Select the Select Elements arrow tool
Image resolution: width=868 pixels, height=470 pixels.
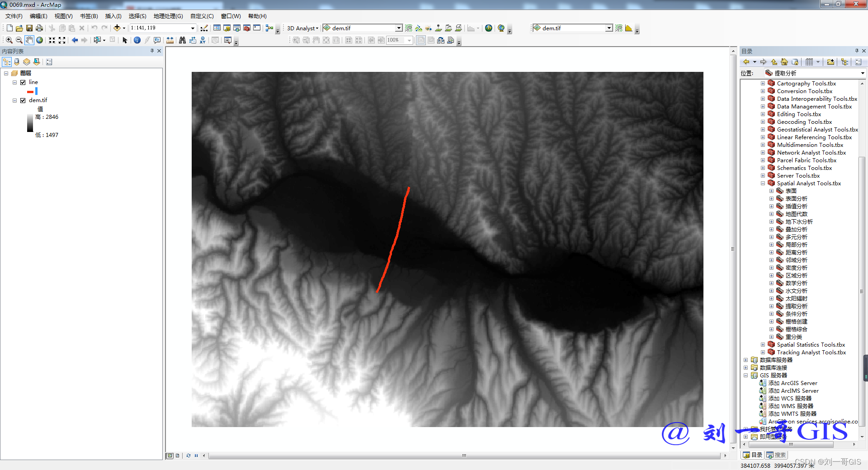[125, 40]
